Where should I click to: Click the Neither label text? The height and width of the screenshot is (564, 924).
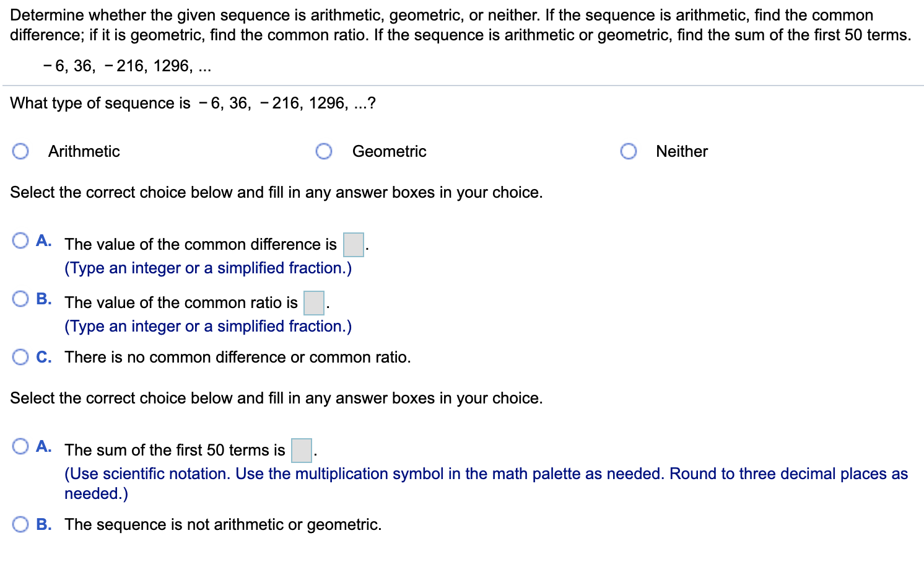click(681, 151)
